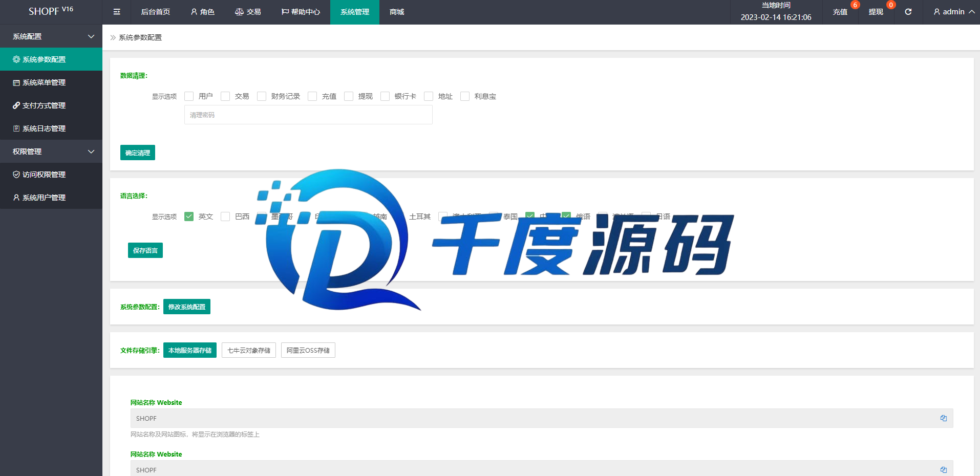
Task: Click the admin user icon
Action: (x=936, y=12)
